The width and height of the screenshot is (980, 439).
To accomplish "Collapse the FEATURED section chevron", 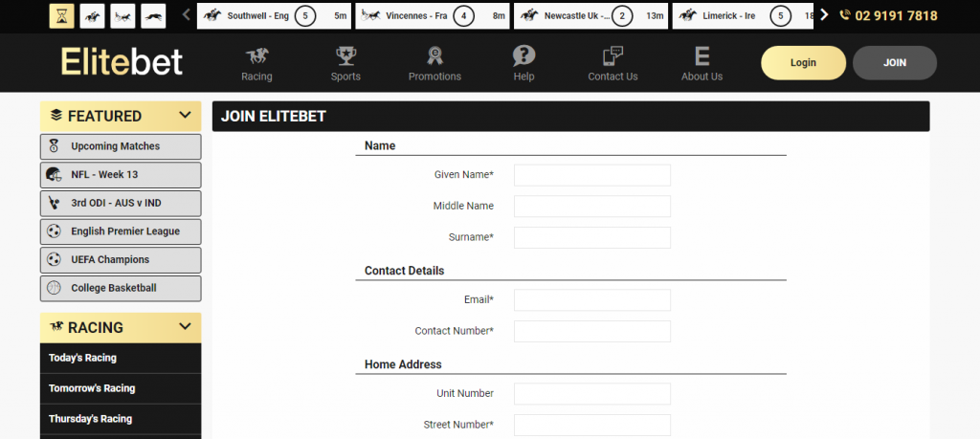I will pos(185,116).
